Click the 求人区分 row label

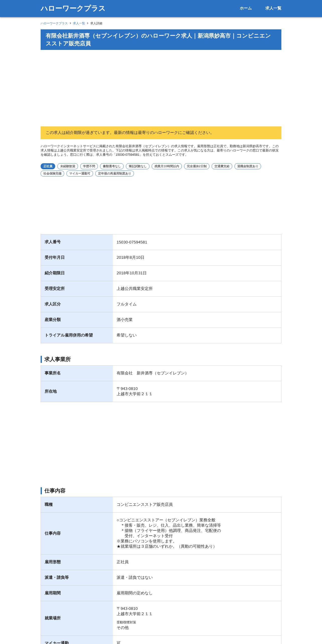pos(53,304)
